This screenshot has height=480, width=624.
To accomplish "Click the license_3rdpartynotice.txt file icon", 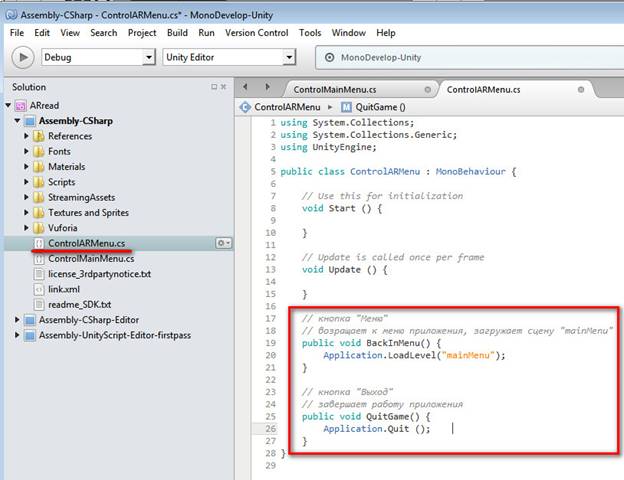I will pos(39,274).
